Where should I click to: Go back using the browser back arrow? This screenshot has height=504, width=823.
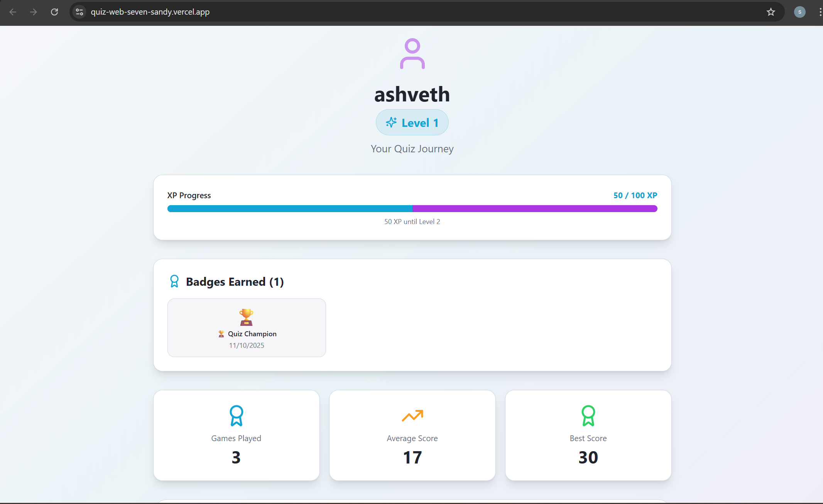13,12
